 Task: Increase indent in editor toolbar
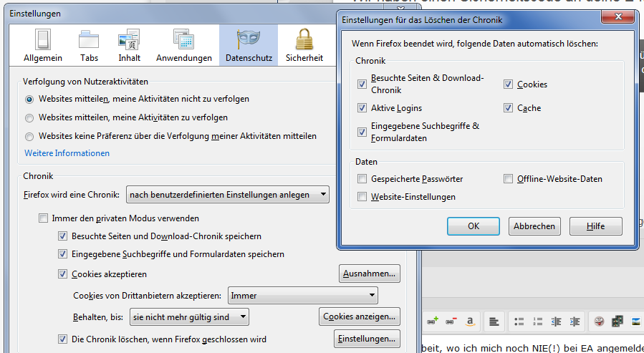point(575,321)
